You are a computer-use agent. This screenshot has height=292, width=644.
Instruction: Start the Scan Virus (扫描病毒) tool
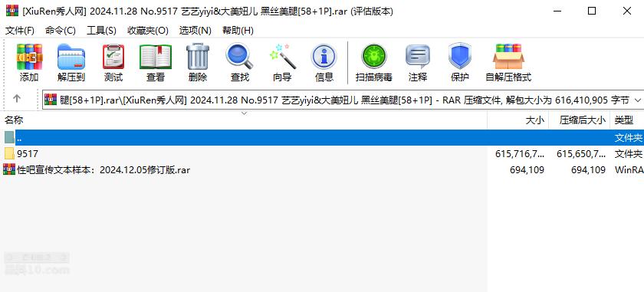(x=374, y=62)
